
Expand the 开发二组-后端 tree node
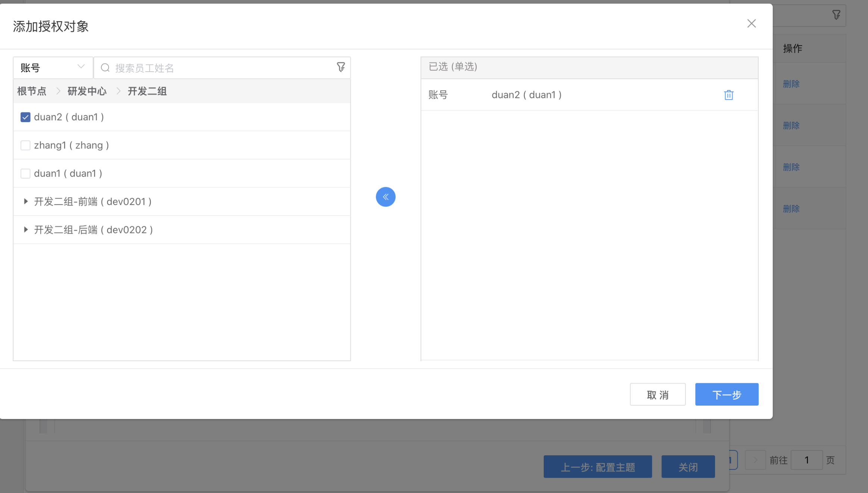click(26, 230)
